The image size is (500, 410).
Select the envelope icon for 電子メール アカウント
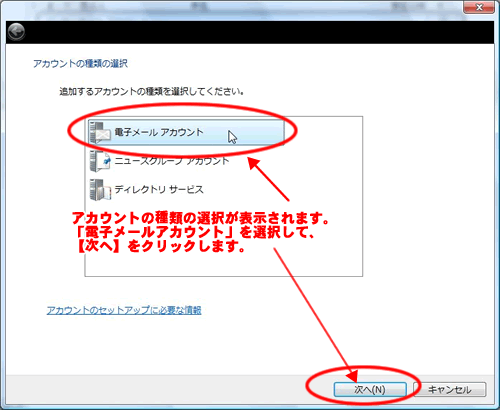click(x=100, y=132)
